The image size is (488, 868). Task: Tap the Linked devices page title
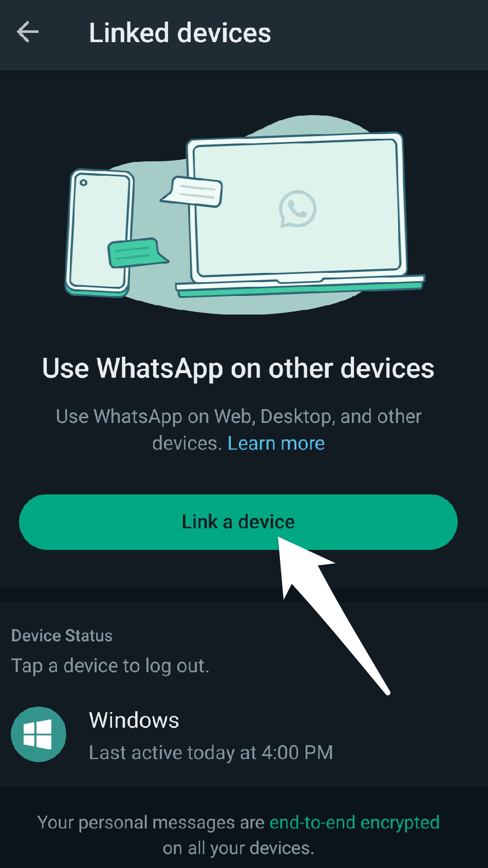coord(180,33)
